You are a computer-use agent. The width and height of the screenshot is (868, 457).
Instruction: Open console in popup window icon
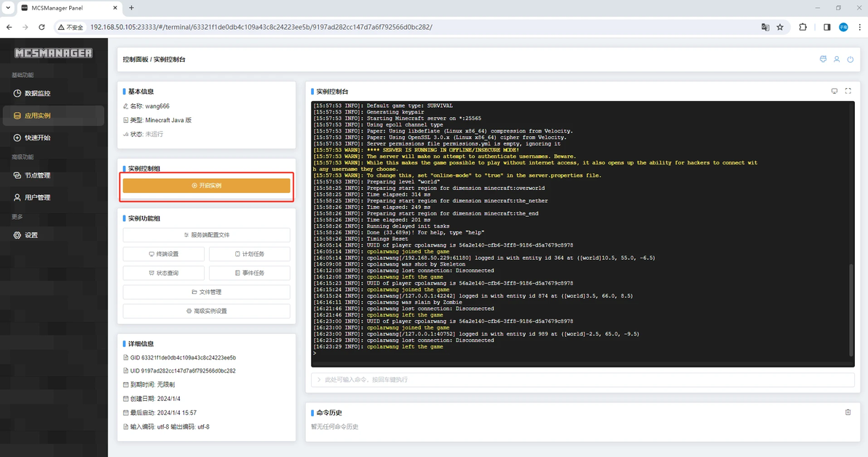[x=835, y=91]
